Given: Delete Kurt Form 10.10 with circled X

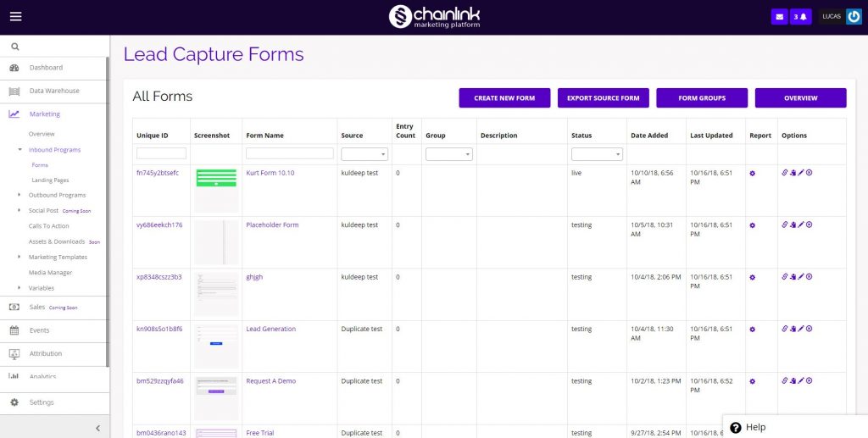Looking at the screenshot, I should pyautogui.click(x=809, y=173).
